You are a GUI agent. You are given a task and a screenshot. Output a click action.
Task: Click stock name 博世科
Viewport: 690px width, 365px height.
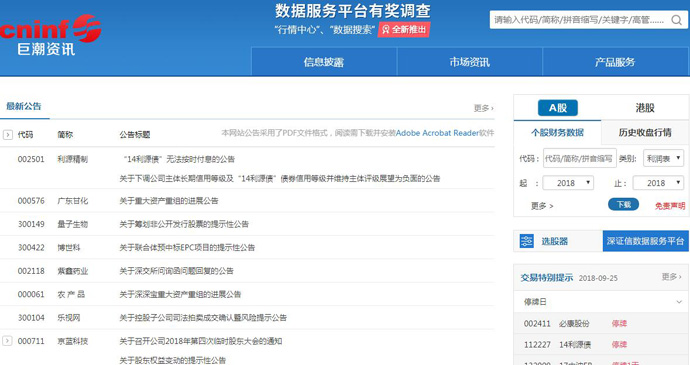pyautogui.click(x=69, y=247)
